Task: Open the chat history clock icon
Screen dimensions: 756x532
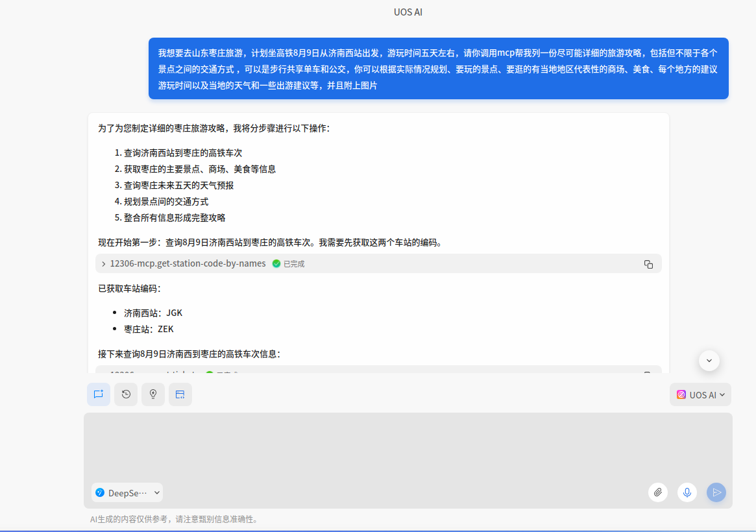Action: pos(126,394)
